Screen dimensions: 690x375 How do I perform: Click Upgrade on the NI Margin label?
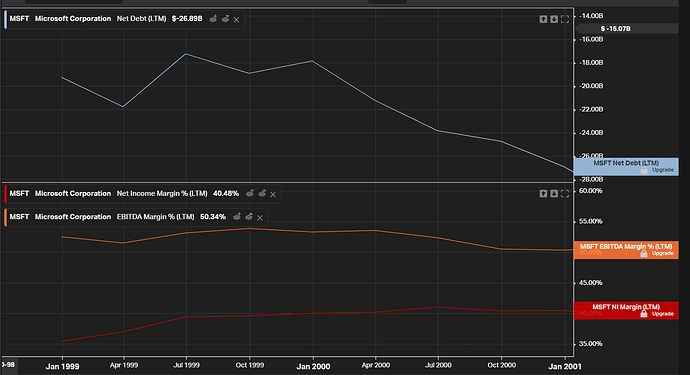point(663,314)
